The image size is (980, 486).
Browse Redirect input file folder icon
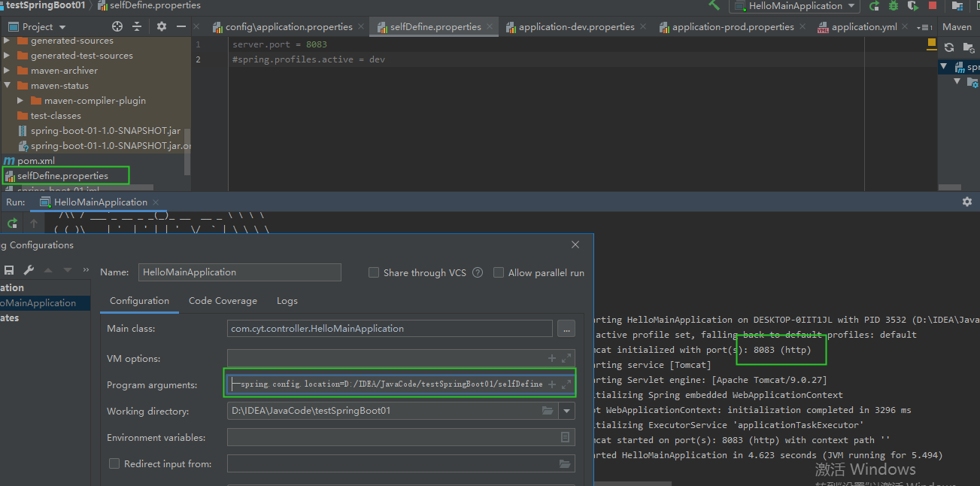pyautogui.click(x=565, y=463)
